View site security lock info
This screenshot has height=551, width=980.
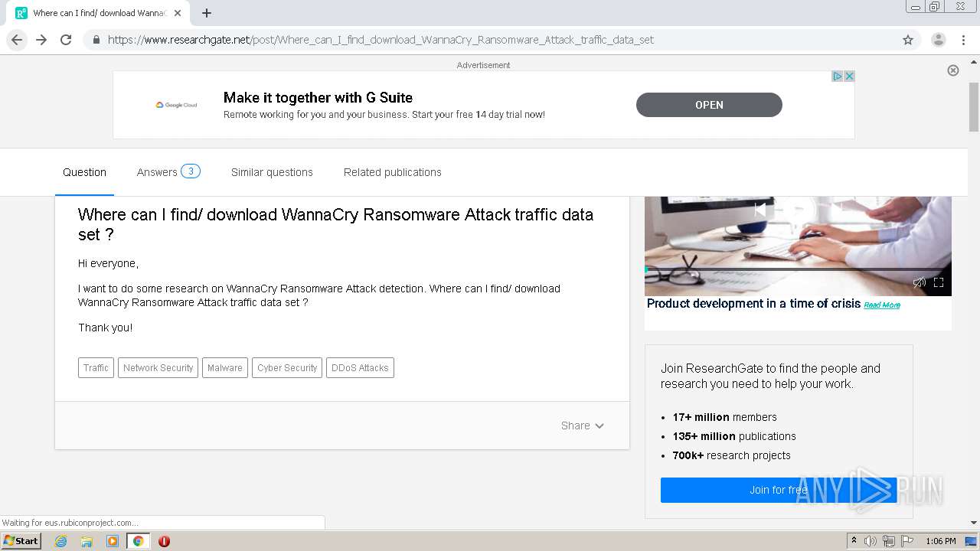point(96,40)
